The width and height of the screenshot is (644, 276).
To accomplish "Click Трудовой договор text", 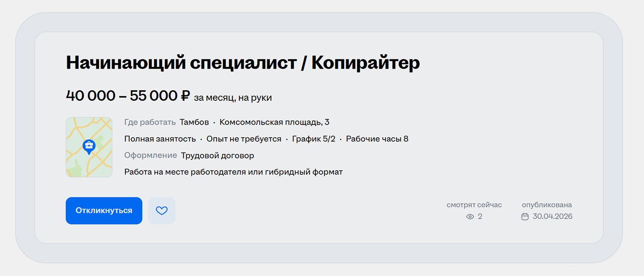I will click(217, 156).
